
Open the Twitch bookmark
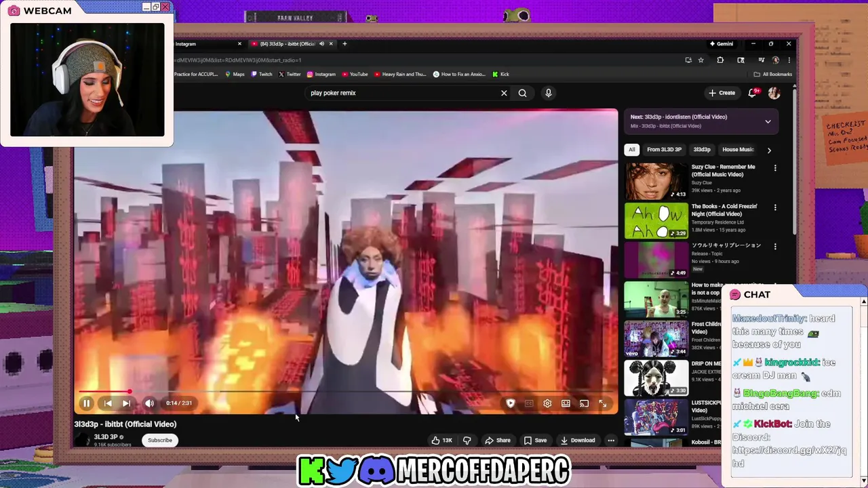(x=262, y=75)
